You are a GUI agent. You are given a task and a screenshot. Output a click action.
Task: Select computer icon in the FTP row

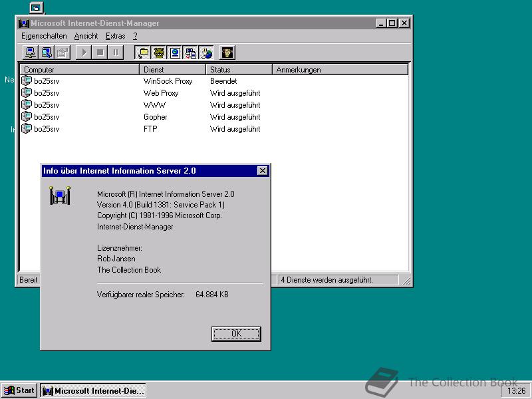(27, 128)
